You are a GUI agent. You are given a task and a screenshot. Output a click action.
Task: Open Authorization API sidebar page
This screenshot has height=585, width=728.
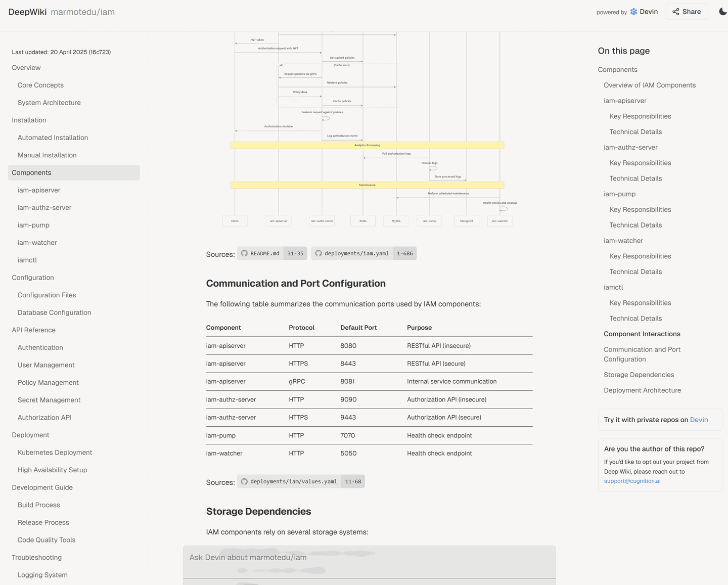point(44,418)
